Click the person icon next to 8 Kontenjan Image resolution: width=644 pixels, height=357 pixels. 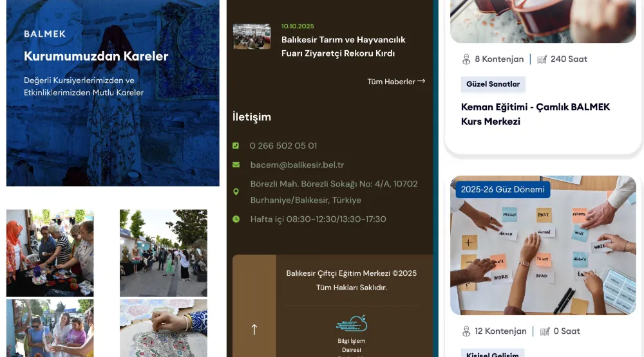(466, 59)
